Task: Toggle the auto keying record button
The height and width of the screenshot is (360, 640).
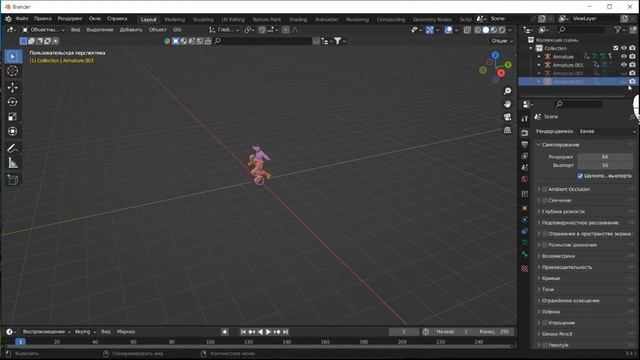Action: point(224,332)
